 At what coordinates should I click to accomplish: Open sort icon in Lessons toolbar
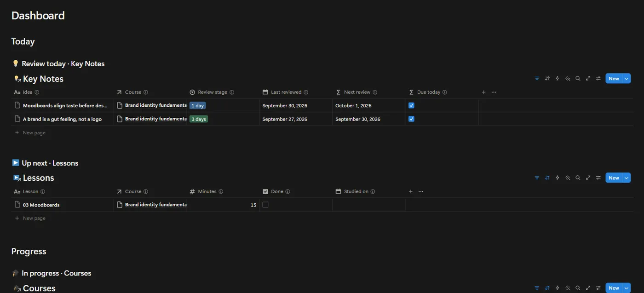[547, 178]
